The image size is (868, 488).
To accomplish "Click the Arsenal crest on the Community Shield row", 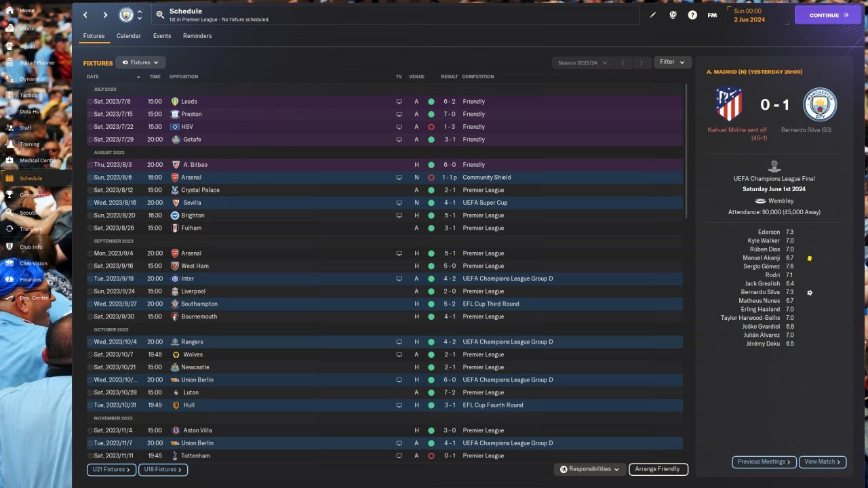I will point(175,178).
